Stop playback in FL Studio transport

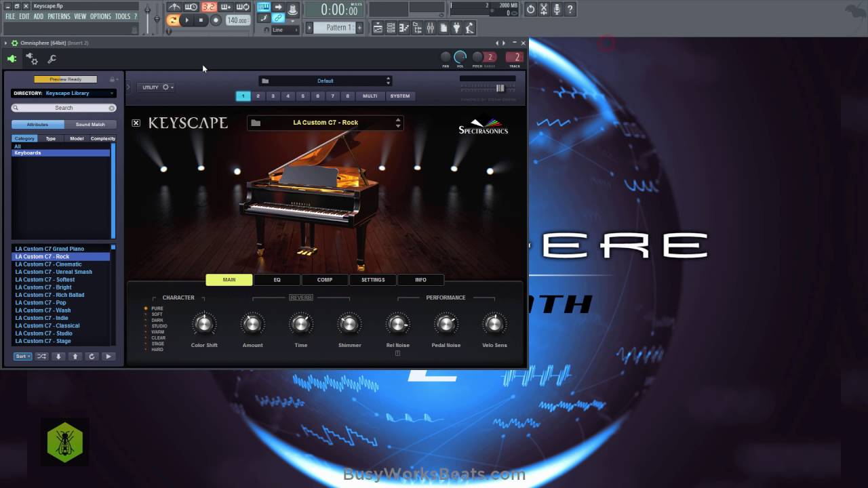[201, 20]
